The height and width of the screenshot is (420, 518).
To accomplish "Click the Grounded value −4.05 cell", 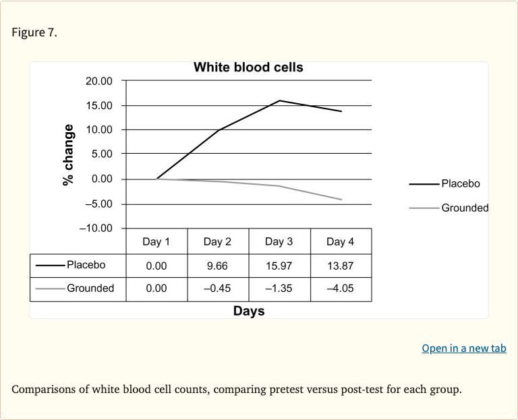I will click(x=340, y=289).
